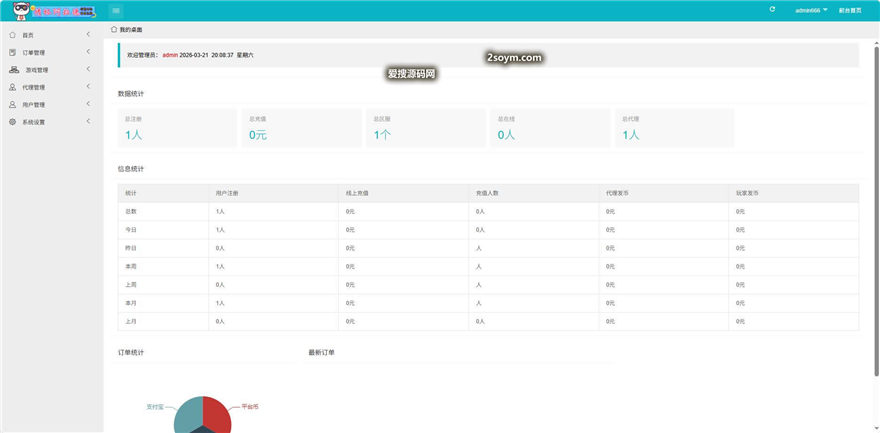Click the 系统设置 gear icon
This screenshot has height=433, width=880.
pyautogui.click(x=12, y=122)
